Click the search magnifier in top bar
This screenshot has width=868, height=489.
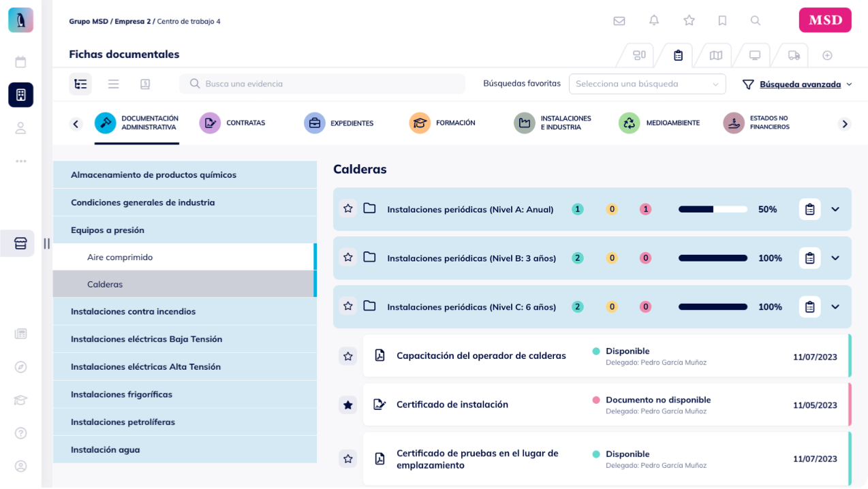click(756, 20)
